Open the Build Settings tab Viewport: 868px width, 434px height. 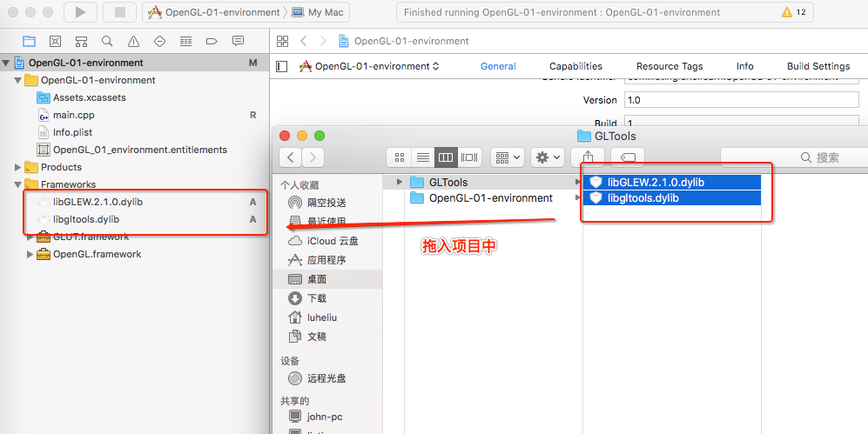click(x=818, y=66)
